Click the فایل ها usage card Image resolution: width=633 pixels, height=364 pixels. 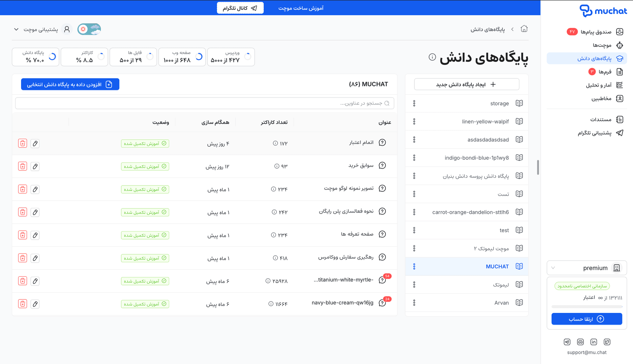click(x=133, y=57)
